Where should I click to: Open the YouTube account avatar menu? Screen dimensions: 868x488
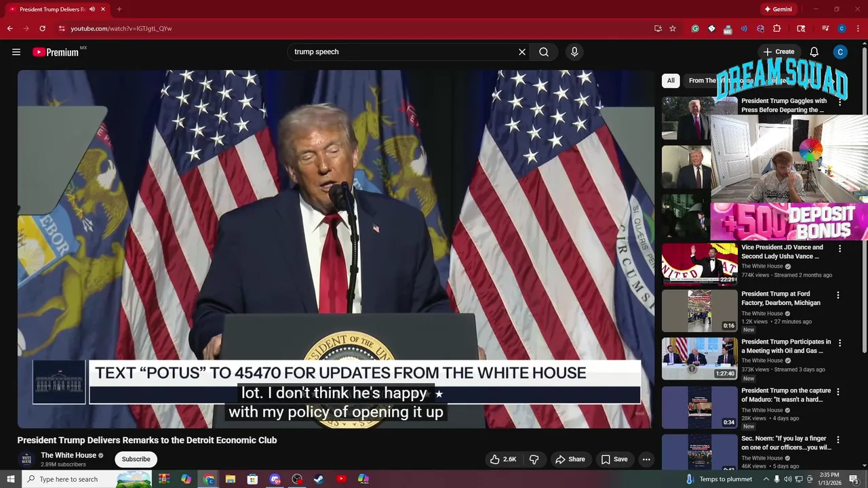click(840, 52)
